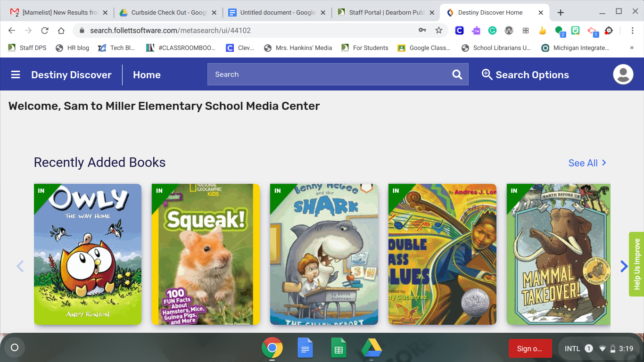Close the Destiny Discover Home tab

541,13
